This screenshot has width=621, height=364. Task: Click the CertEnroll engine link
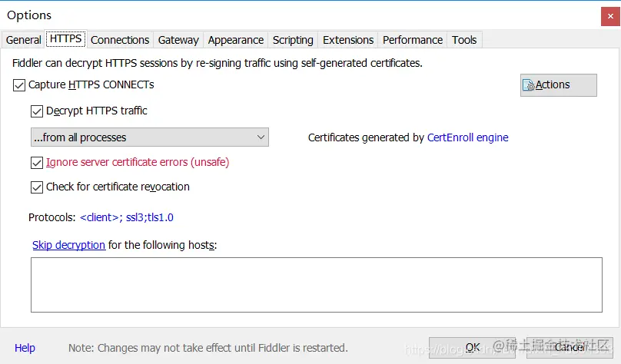467,138
